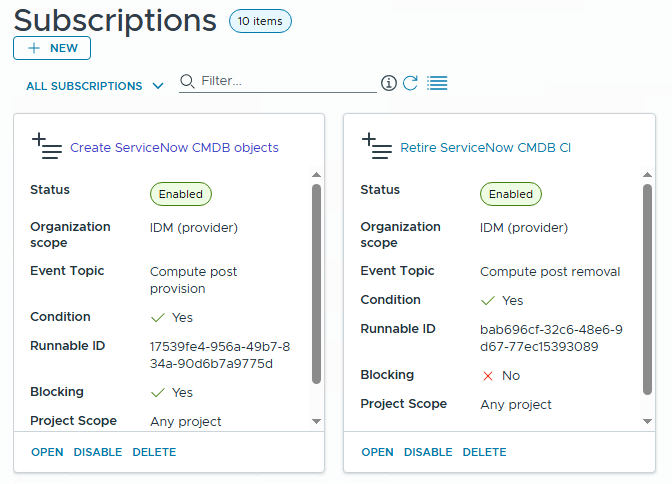Click 'Compute post removal' event topic text

(550, 271)
